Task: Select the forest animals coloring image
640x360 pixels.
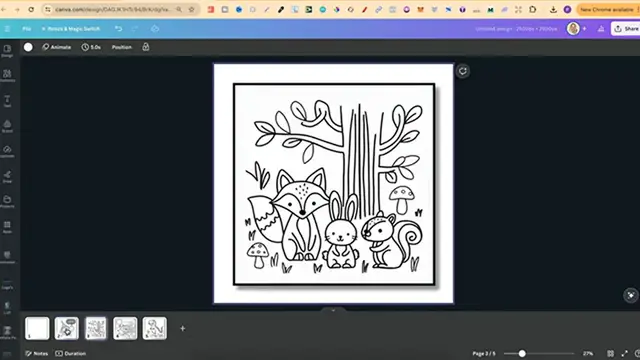Action: point(334,184)
